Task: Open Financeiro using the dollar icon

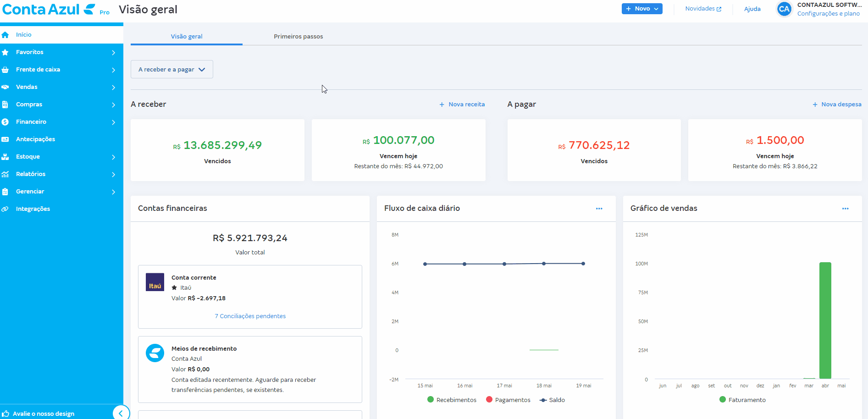Action: click(x=6, y=121)
